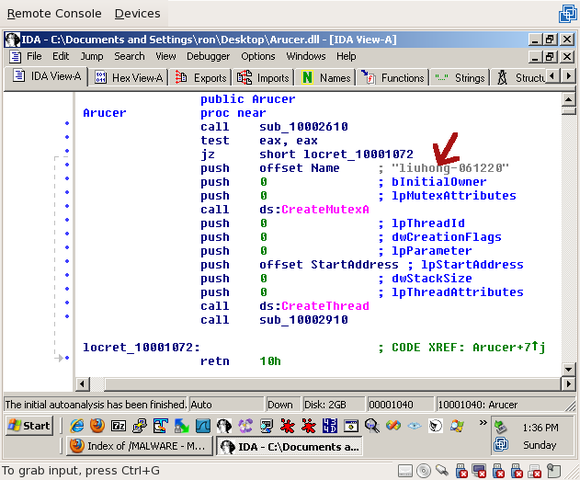Click the VMware CD-ROM status icon

pyautogui.click(x=424, y=471)
